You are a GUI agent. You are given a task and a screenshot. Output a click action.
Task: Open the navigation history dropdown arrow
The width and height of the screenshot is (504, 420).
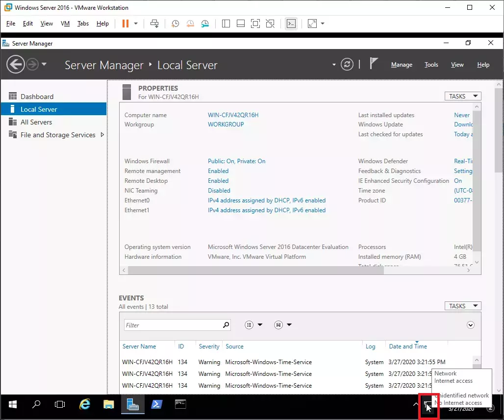tap(44, 64)
